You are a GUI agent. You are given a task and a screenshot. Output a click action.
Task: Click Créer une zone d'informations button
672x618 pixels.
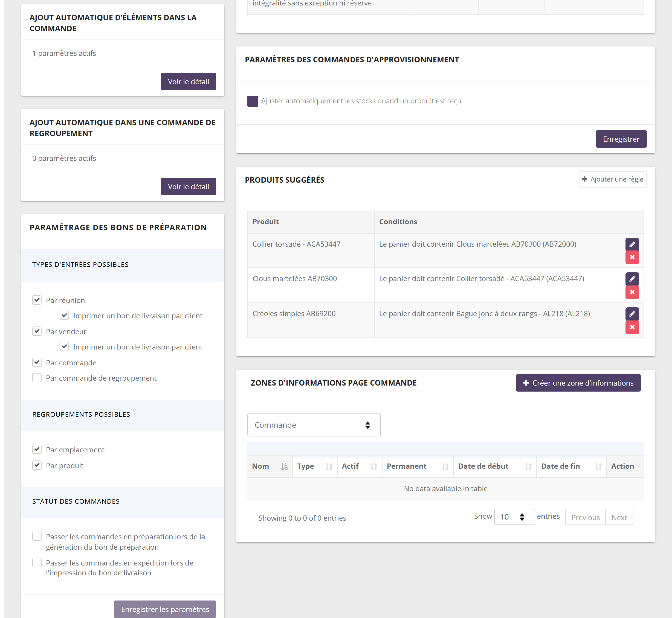pyautogui.click(x=578, y=383)
